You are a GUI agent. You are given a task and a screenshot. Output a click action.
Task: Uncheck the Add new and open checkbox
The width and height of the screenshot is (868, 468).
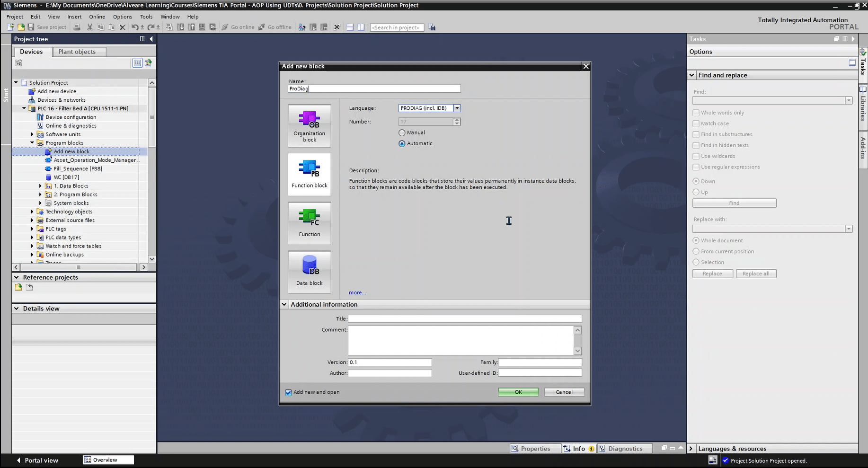(x=288, y=392)
